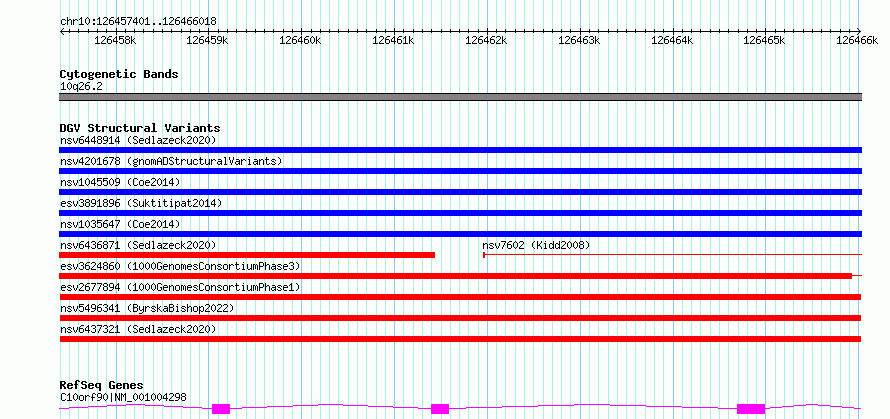Open variant label nsv4201678 (gnomADStructuralVariants)

click(171, 161)
